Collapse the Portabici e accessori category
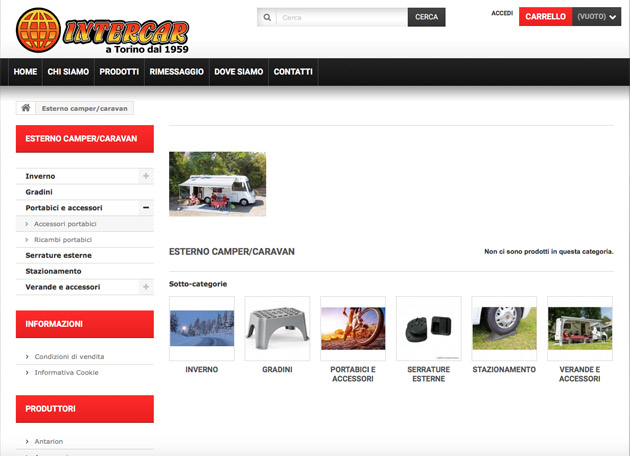 146,208
